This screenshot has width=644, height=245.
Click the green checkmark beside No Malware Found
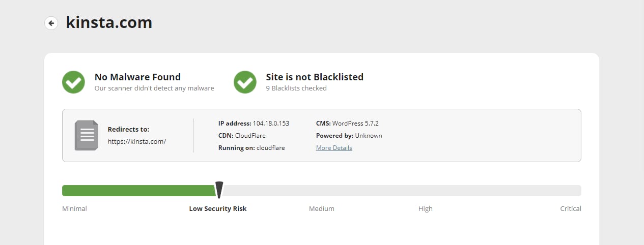[73, 82]
